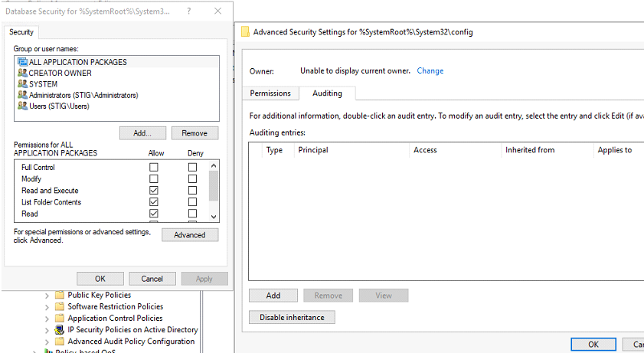Viewport: 644px width, 353px height.
Task: Uncheck Allow for Read and Execute
Action: pos(154,190)
